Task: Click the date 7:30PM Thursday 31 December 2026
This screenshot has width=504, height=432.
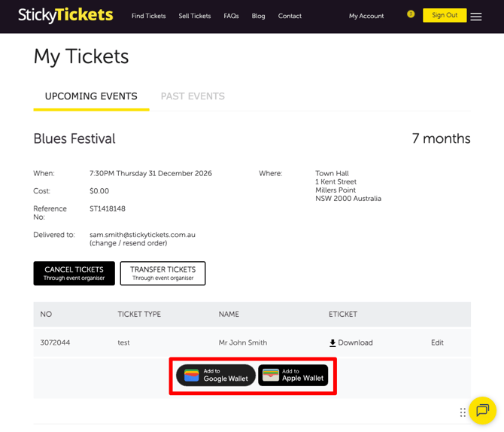Action: [x=150, y=173]
